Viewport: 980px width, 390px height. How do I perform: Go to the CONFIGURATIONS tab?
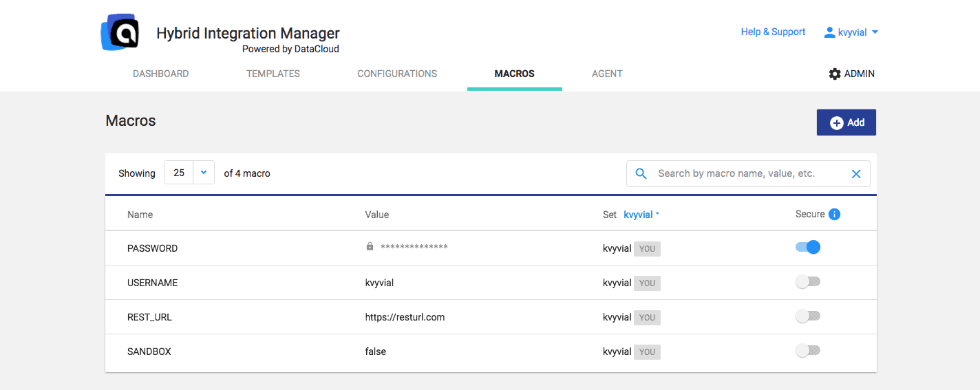click(397, 74)
